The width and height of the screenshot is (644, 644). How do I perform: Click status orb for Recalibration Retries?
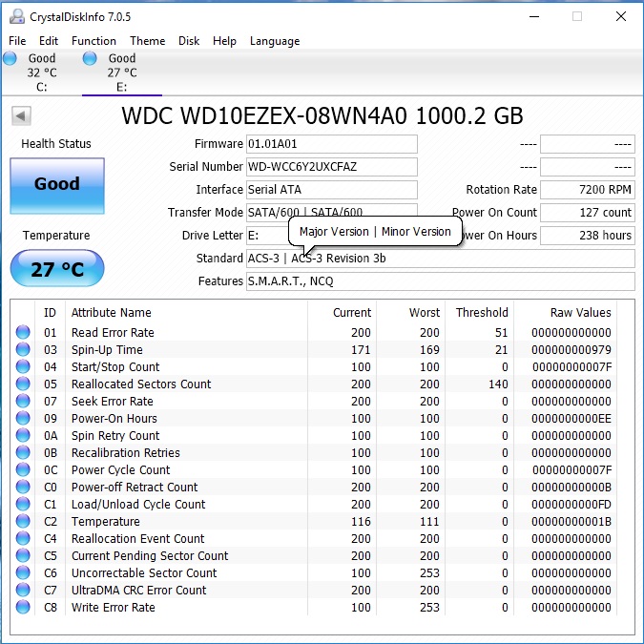[23, 452]
